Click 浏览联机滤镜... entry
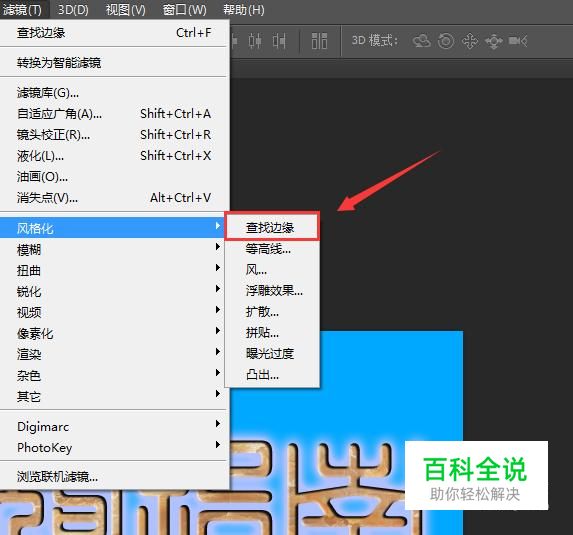The height and width of the screenshot is (535, 573). point(114,477)
